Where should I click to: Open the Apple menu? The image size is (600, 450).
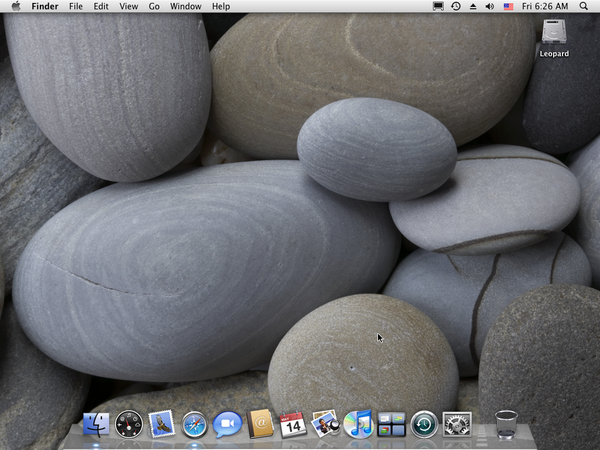[x=15, y=6]
